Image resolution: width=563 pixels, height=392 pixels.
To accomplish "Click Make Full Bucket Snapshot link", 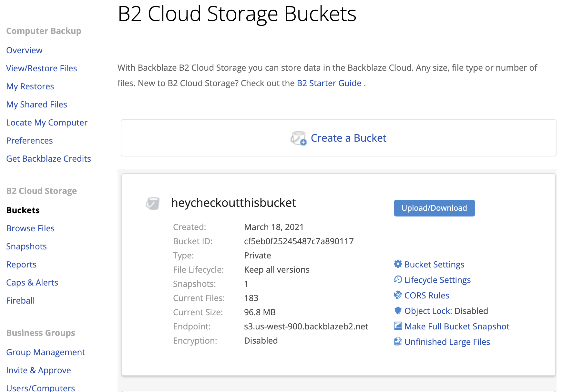I will pos(457,327).
